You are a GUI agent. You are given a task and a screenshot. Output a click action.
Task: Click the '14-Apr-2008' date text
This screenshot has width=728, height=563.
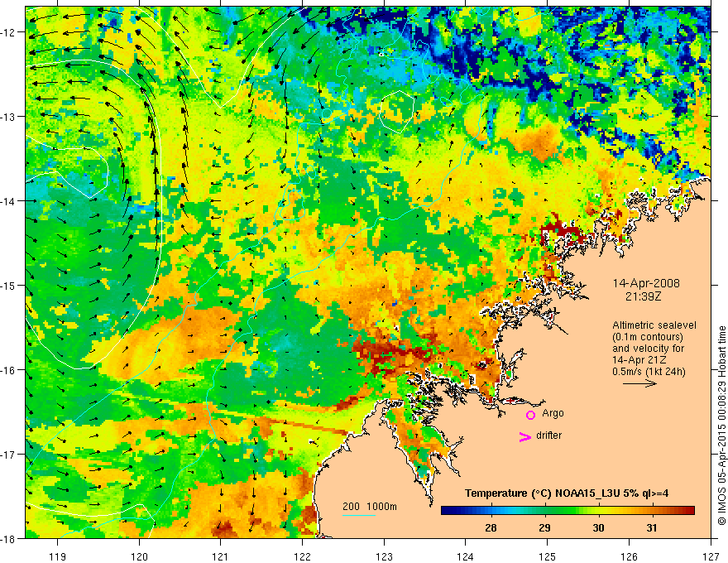pos(646,283)
